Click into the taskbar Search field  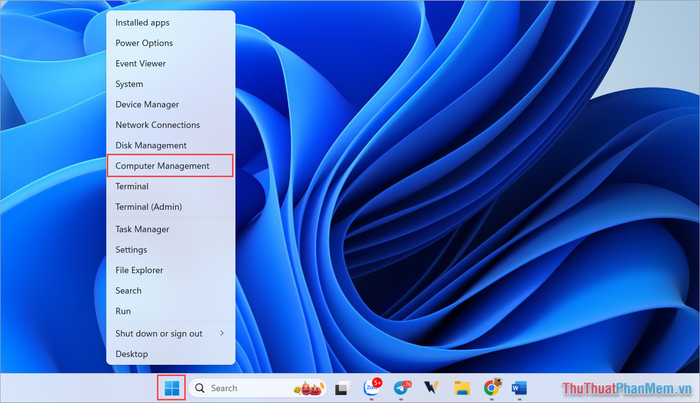pyautogui.click(x=257, y=388)
